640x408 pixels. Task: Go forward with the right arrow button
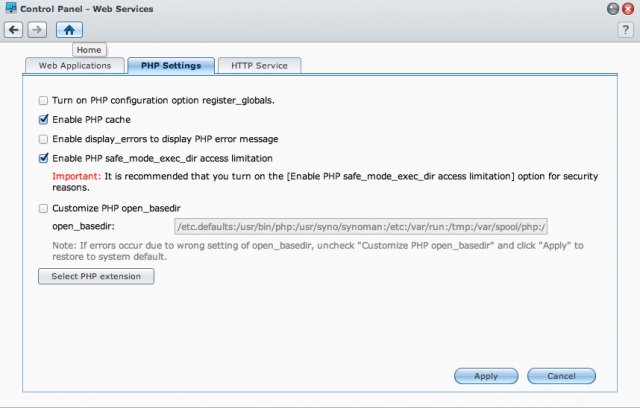point(37,30)
